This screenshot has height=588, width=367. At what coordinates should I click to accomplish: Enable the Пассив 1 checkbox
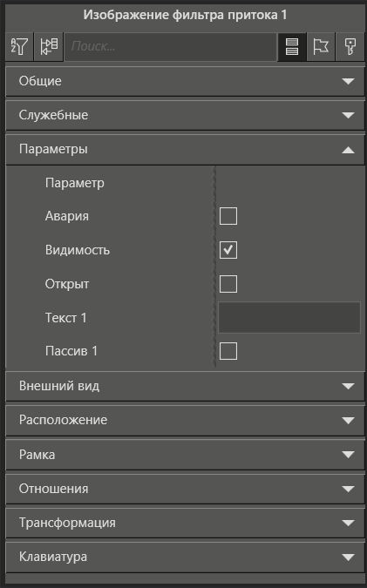coord(228,351)
